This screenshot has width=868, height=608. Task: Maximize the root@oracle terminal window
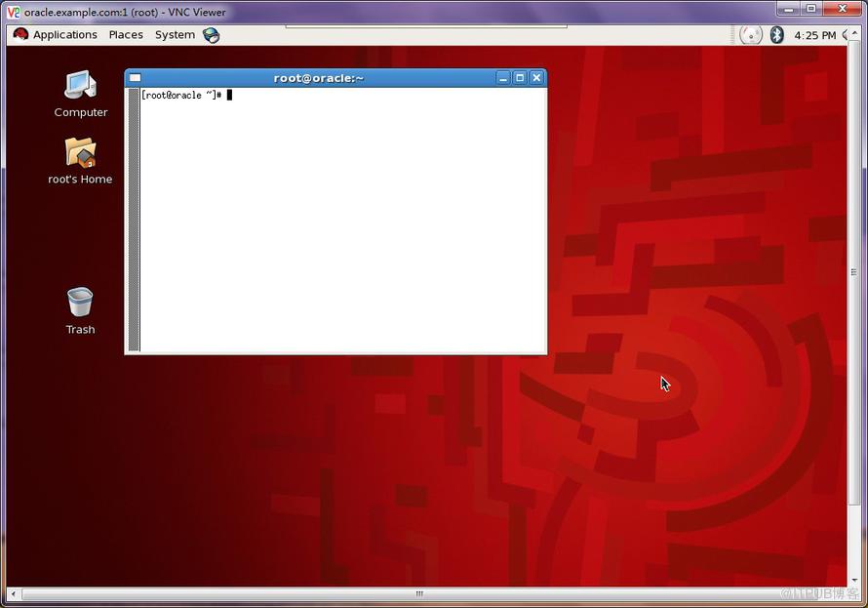tap(519, 78)
